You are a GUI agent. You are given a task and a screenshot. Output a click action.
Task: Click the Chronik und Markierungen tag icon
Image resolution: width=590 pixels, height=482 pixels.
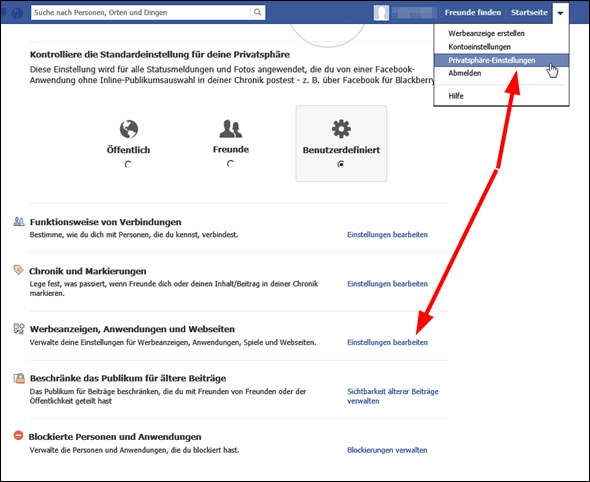pyautogui.click(x=18, y=270)
